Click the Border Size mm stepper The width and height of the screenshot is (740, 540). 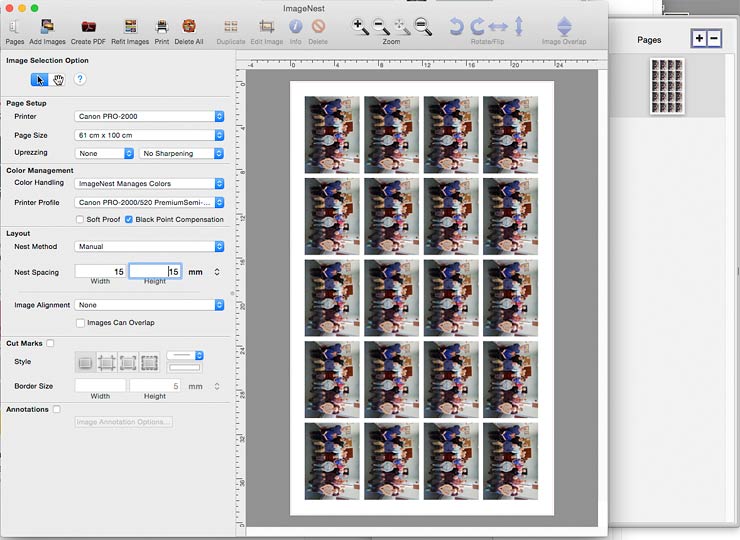[217, 386]
